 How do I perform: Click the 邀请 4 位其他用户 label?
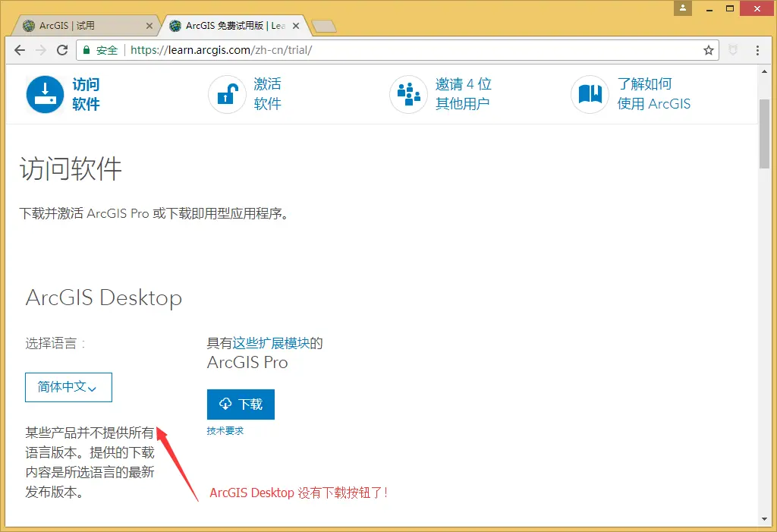[464, 93]
